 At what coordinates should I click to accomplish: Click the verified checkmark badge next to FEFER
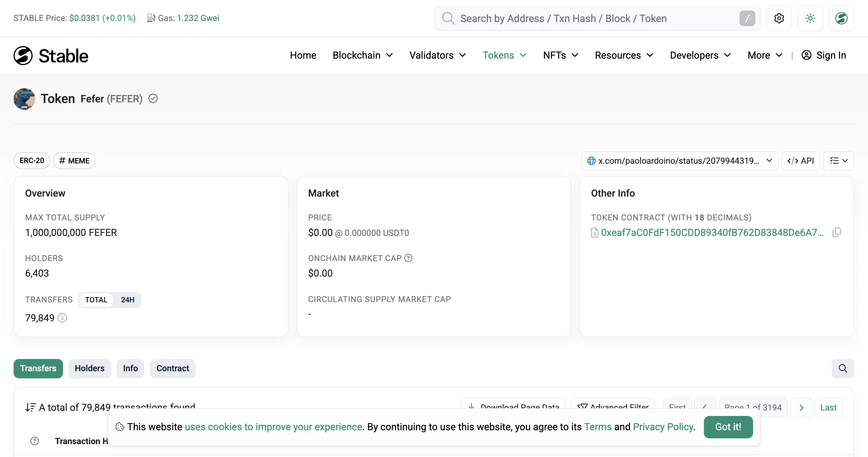click(153, 99)
